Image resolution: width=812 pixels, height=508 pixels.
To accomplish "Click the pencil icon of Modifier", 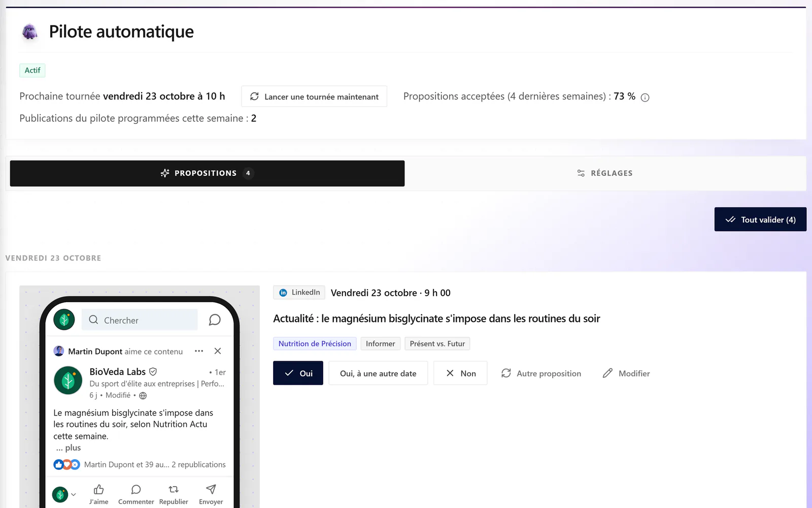I will [607, 373].
